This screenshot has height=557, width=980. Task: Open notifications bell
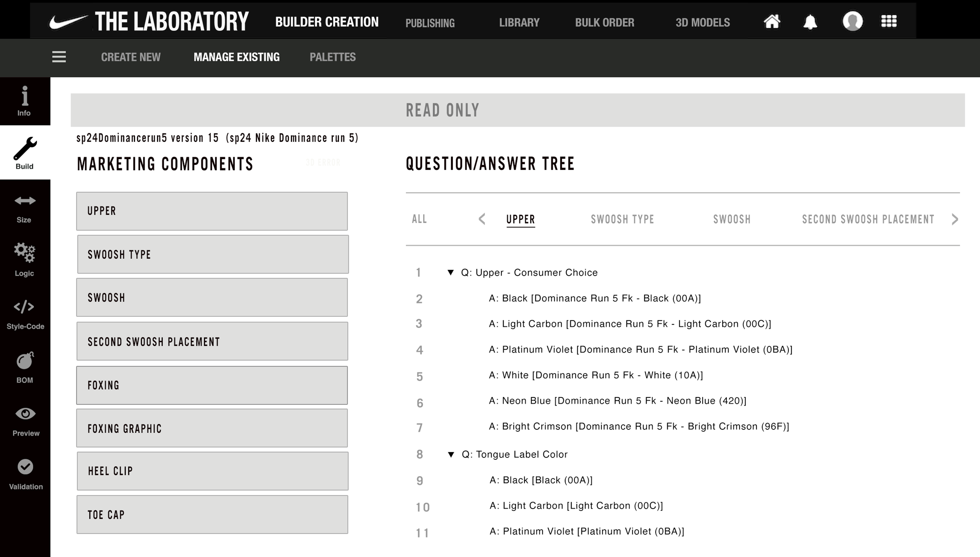pyautogui.click(x=810, y=22)
